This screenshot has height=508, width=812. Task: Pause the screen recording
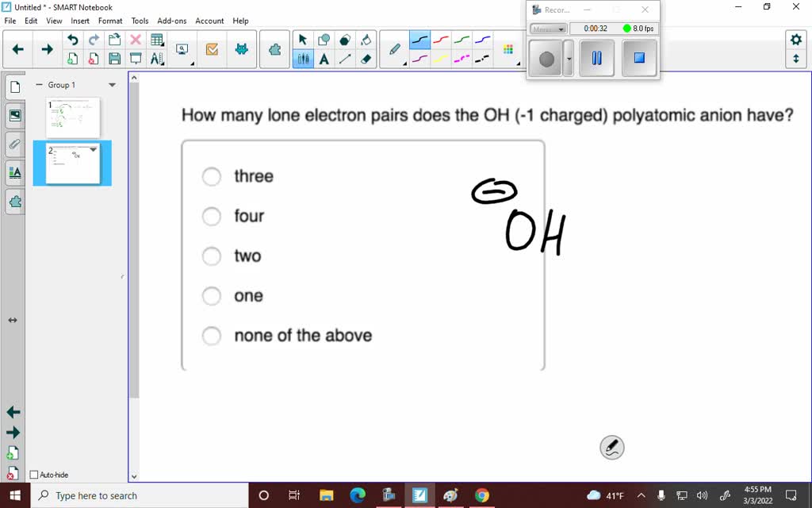pos(596,58)
